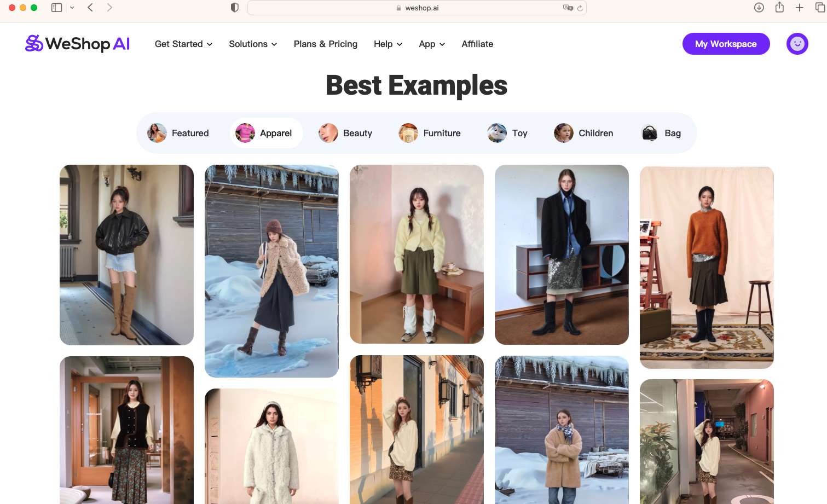Switch to the Featured tab

[179, 132]
